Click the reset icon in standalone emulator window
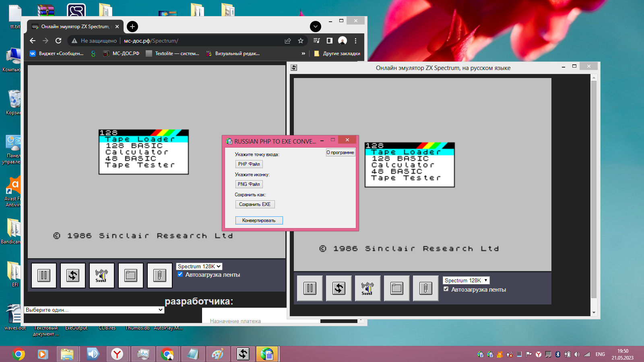The width and height of the screenshot is (644, 362). coord(339,288)
